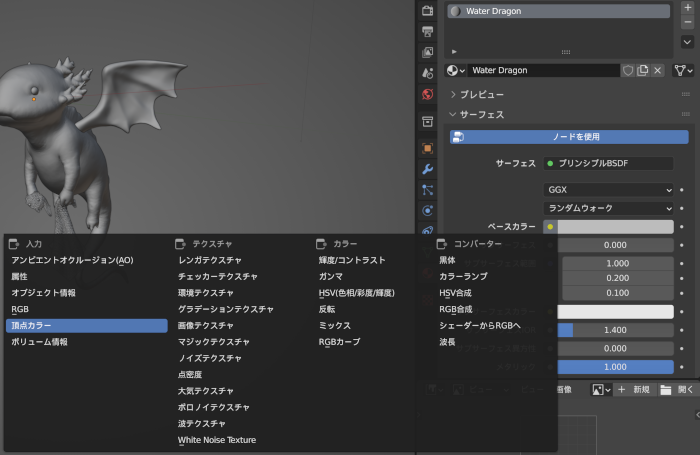Open the Render properties tab icon
700x455 pixels.
[428, 11]
